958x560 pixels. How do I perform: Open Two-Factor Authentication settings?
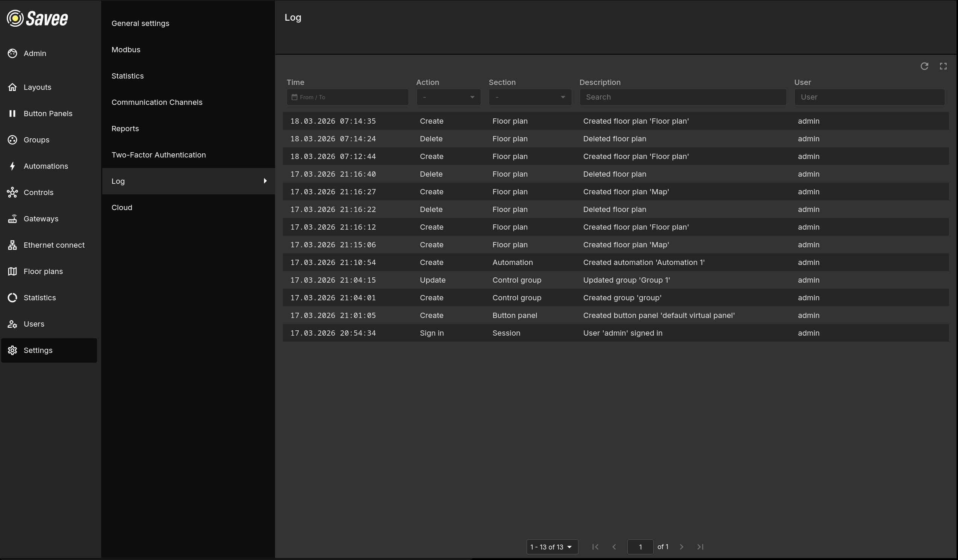(158, 155)
